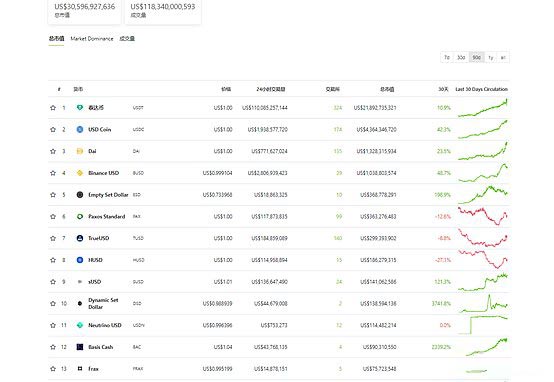Click the TrueUSD logo icon
554x382 pixels.
point(80,238)
